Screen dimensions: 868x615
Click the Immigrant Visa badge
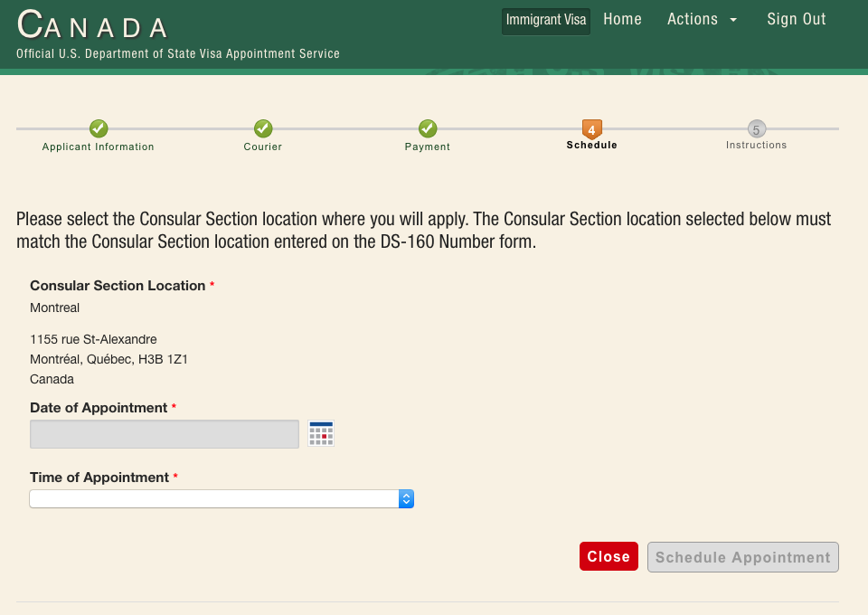pyautogui.click(x=546, y=21)
